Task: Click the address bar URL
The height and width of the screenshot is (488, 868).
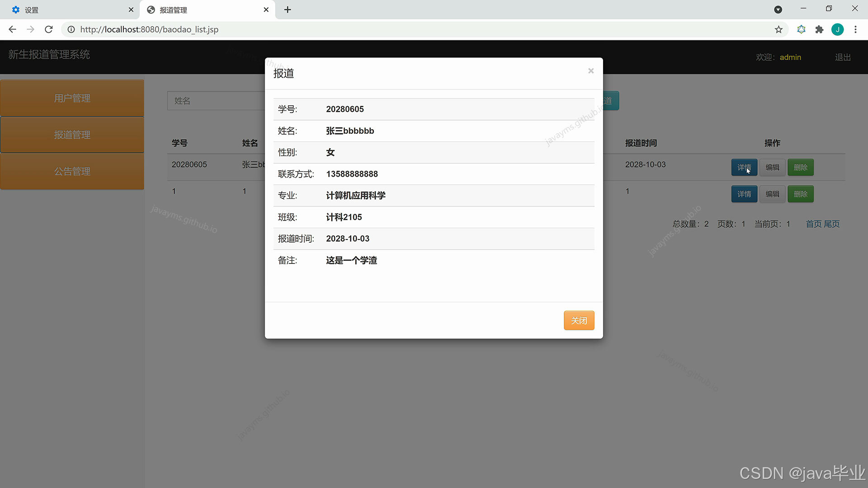Action: (x=149, y=29)
